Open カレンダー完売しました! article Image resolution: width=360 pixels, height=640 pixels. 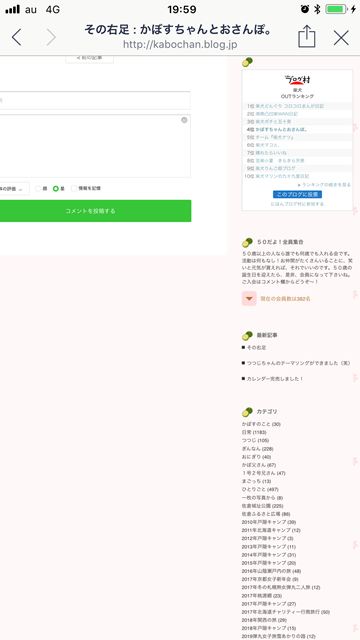click(x=275, y=379)
